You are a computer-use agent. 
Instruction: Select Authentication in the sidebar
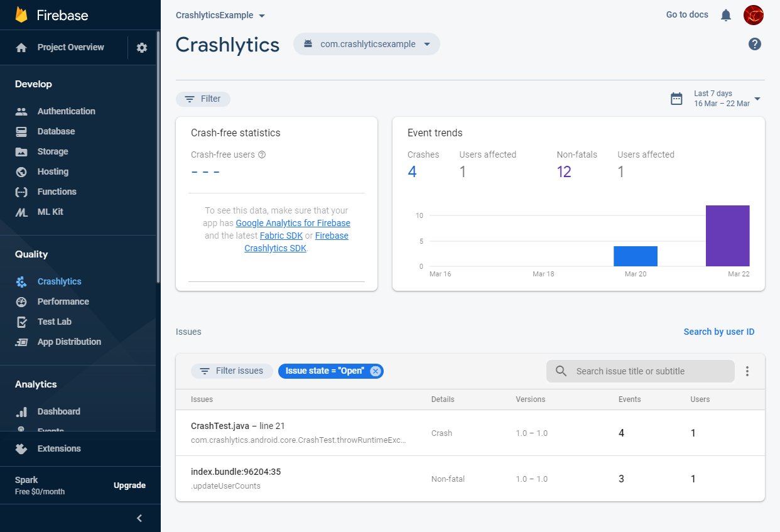click(x=67, y=112)
